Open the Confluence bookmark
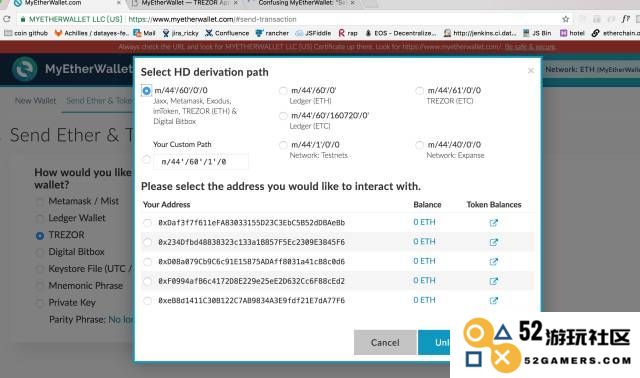 (227, 33)
